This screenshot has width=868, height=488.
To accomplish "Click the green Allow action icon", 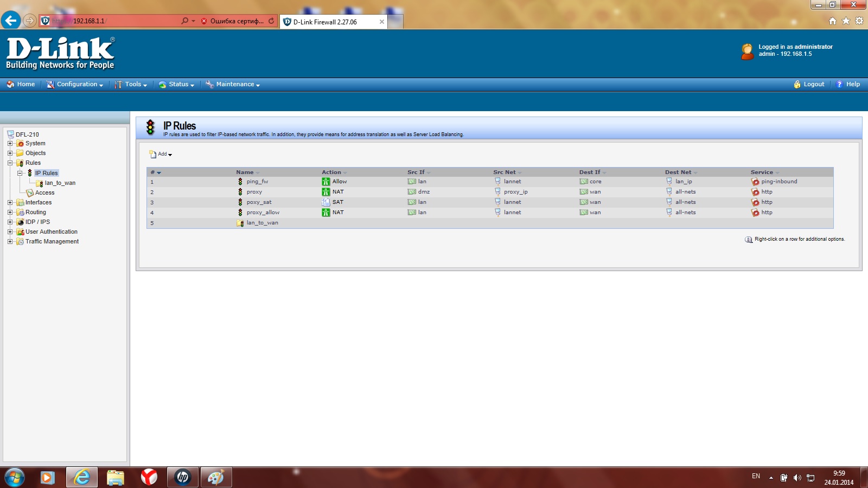I will 325,182.
